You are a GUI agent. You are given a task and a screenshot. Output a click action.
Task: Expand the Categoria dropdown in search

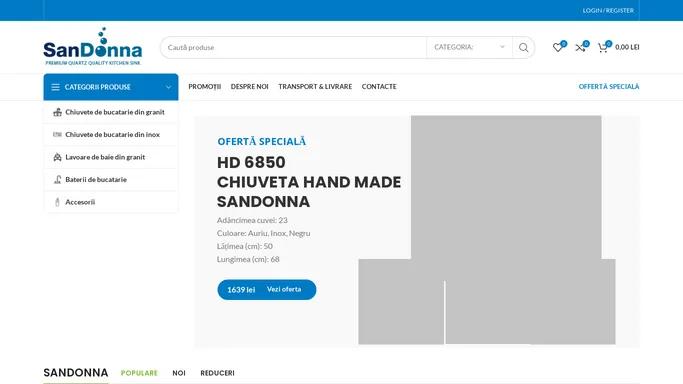coord(469,47)
